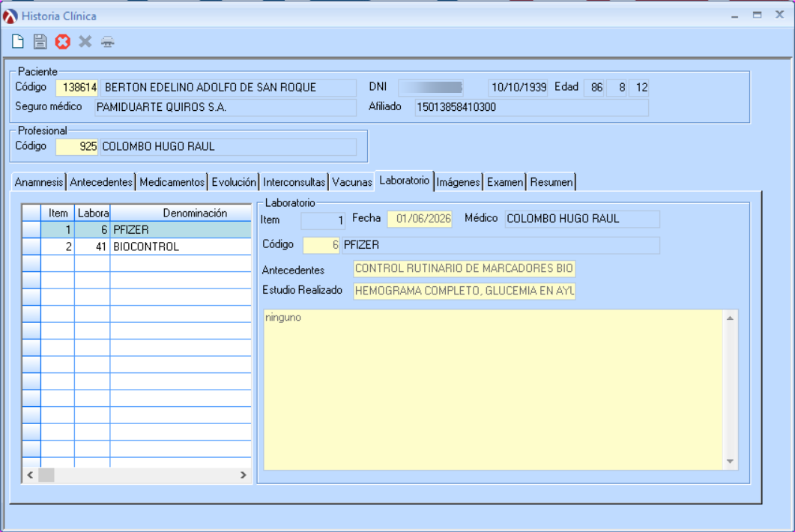Open the Anamnesis tab

pos(38,182)
